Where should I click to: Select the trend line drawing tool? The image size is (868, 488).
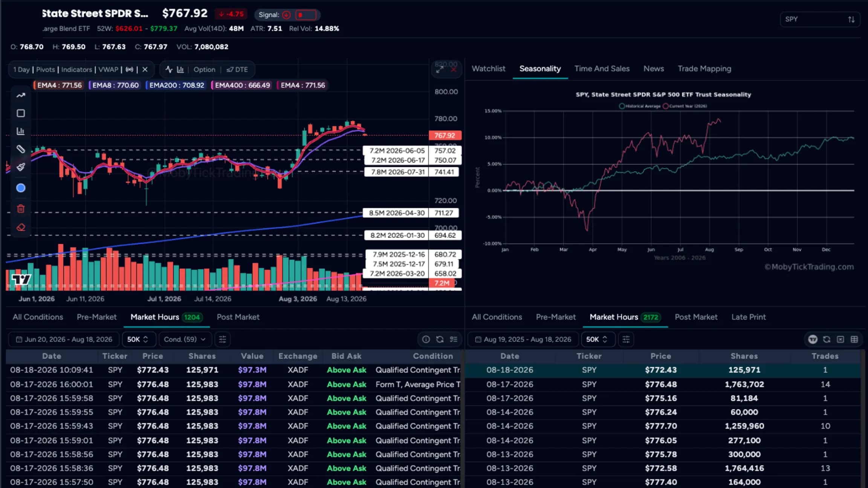tap(21, 95)
